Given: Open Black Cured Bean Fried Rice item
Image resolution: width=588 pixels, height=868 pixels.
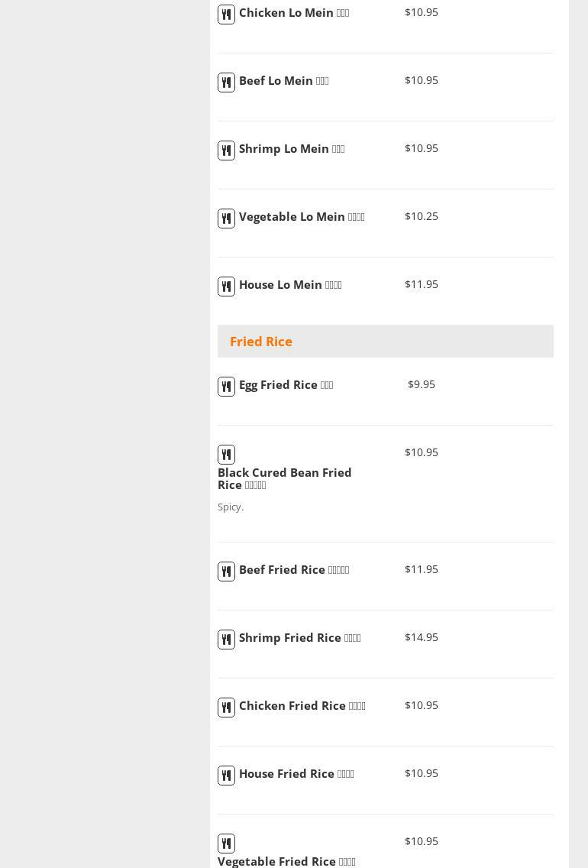Looking at the screenshot, I should point(284,478).
